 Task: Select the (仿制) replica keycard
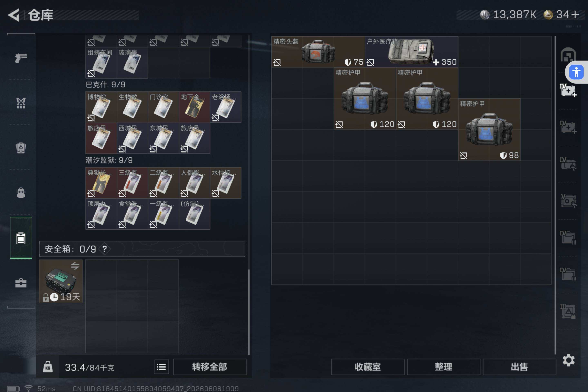point(195,214)
